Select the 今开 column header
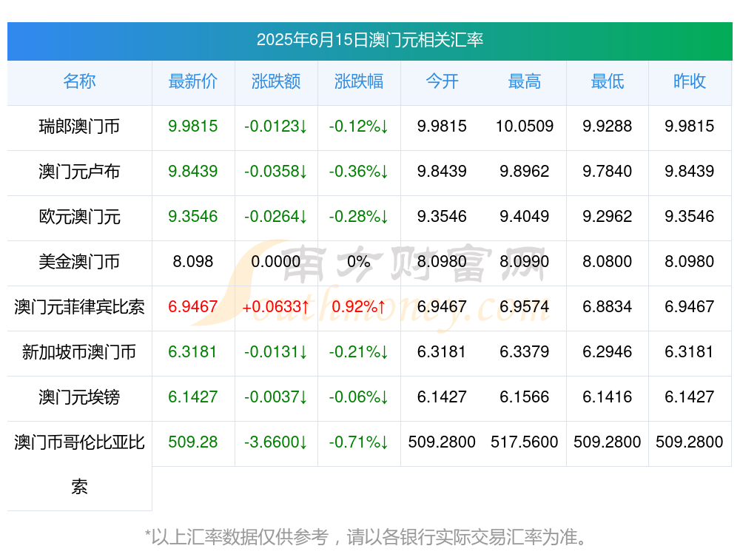 click(x=442, y=81)
